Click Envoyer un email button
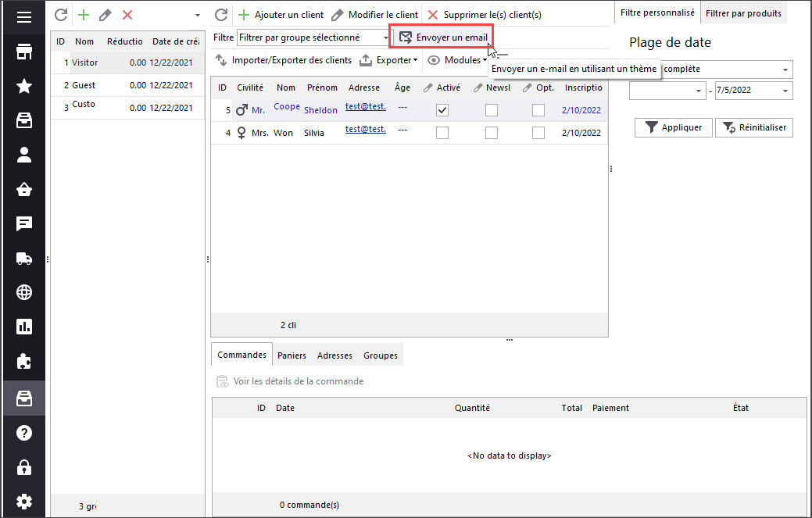The image size is (812, 518). [443, 38]
